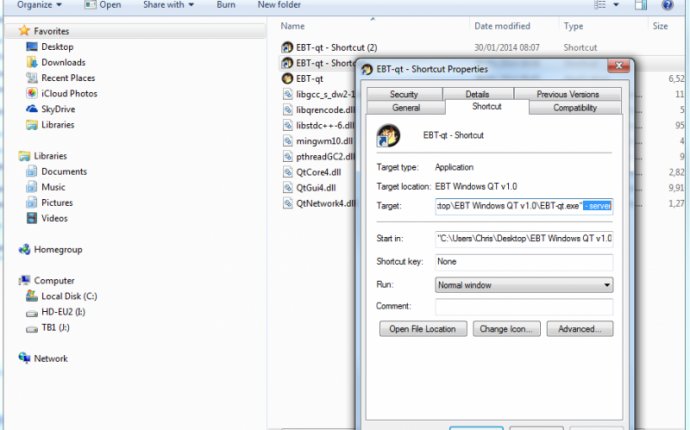This screenshot has width=690, height=430.
Task: Switch to the Compatibility tab
Action: (575, 107)
